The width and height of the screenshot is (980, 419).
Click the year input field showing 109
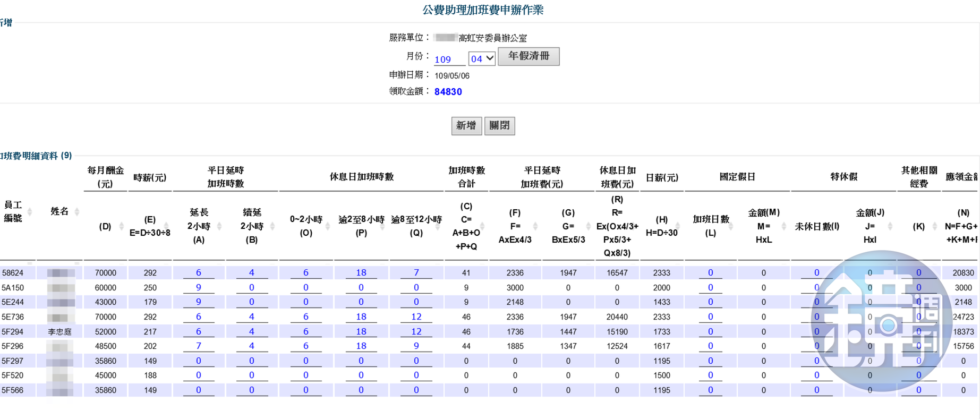pos(449,59)
